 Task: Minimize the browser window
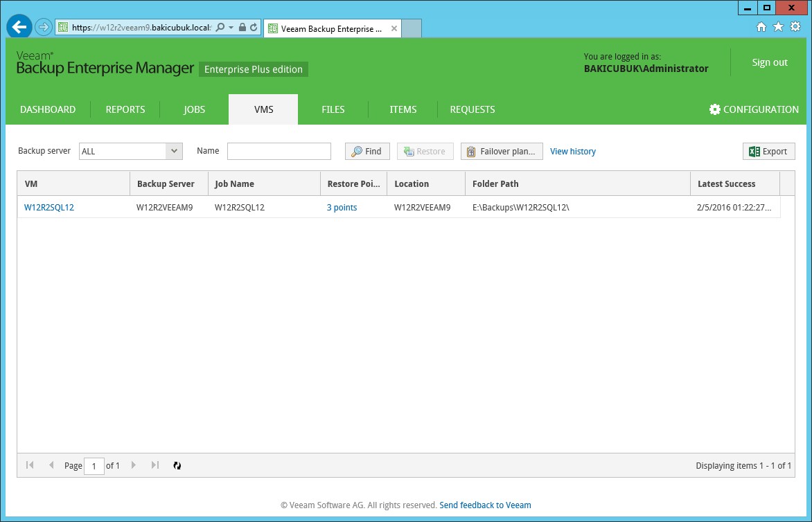pyautogui.click(x=748, y=8)
